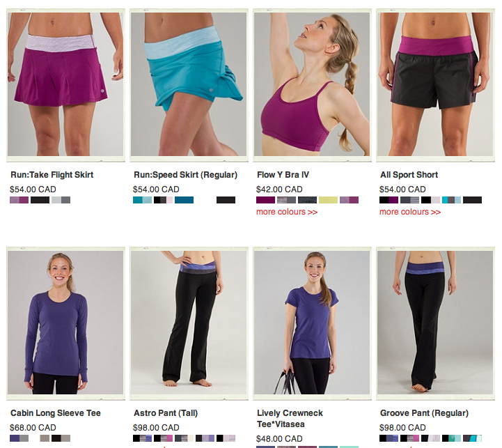The height and width of the screenshot is (448, 502).
Task: Open the All Sport Short product image
Action: tap(435, 84)
